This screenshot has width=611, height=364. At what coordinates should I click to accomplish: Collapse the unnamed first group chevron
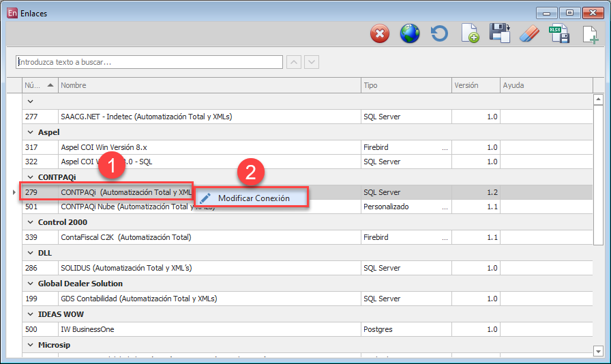31,102
